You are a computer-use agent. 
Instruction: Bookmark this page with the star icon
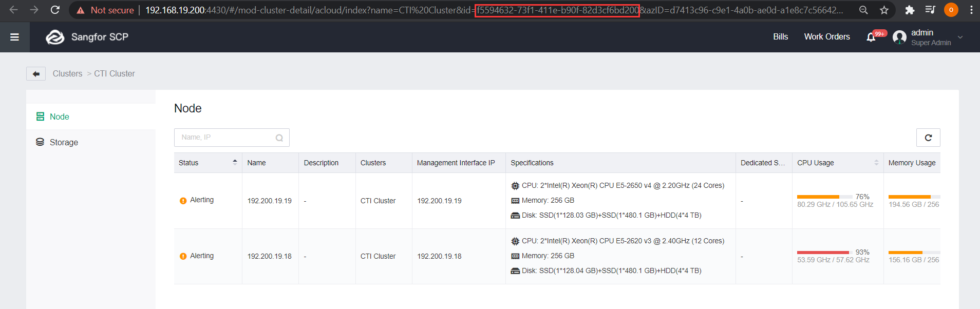[x=884, y=10]
